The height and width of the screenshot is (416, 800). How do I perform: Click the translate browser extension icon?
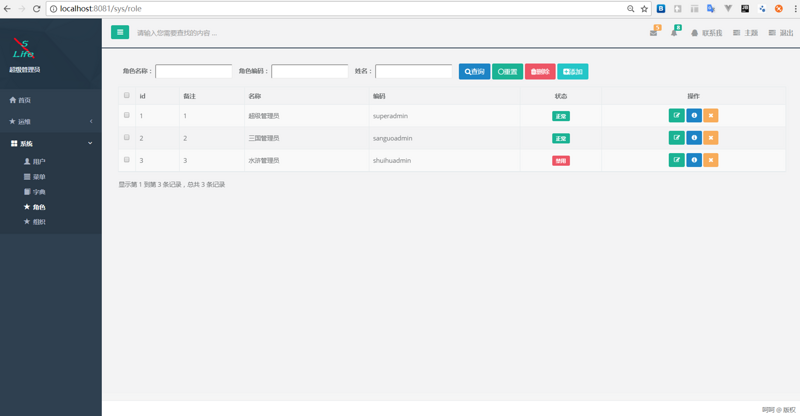[x=711, y=9]
